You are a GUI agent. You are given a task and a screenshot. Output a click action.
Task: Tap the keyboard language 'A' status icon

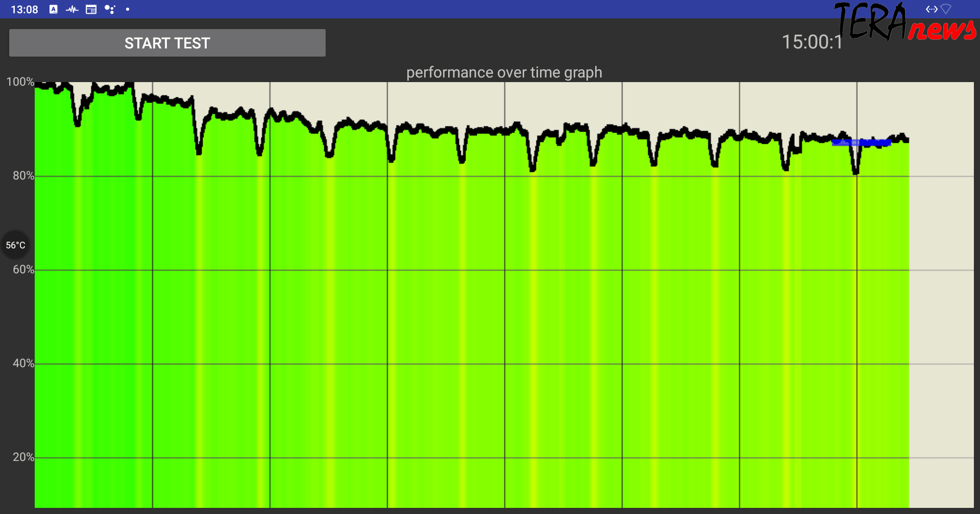coord(53,9)
